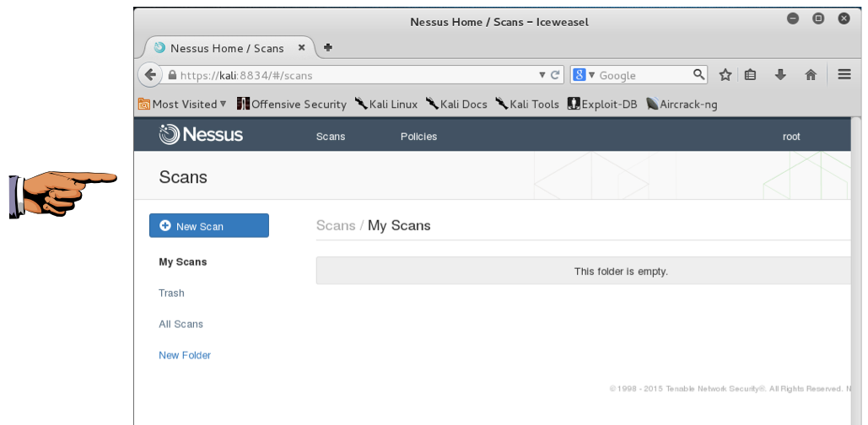Screen dimensions: 868x425
Task: Click the search magnifier icon
Action: 698,74
